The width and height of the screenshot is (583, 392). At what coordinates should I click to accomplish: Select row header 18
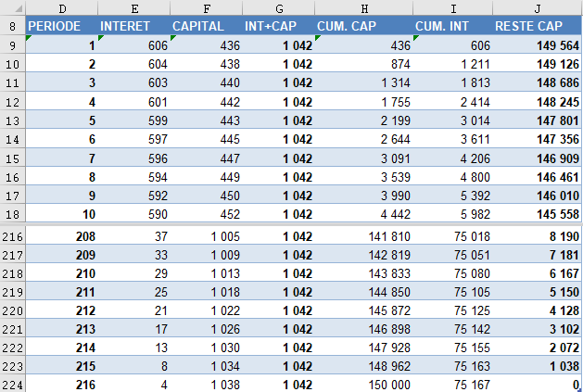[x=13, y=214]
